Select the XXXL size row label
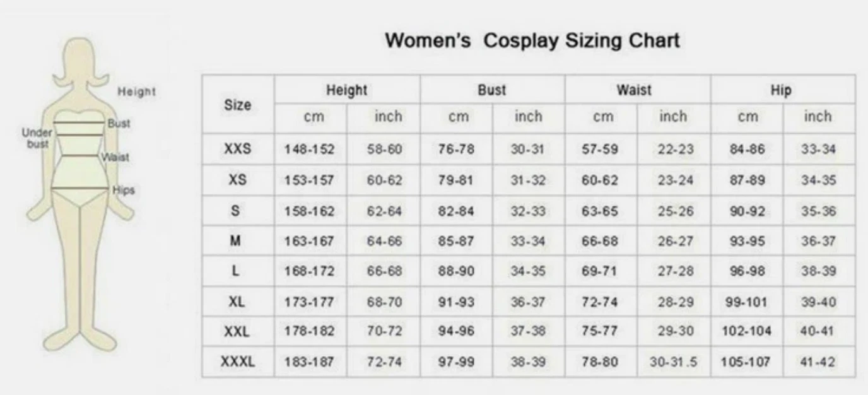Viewport: 868px width, 395px height. (x=237, y=363)
